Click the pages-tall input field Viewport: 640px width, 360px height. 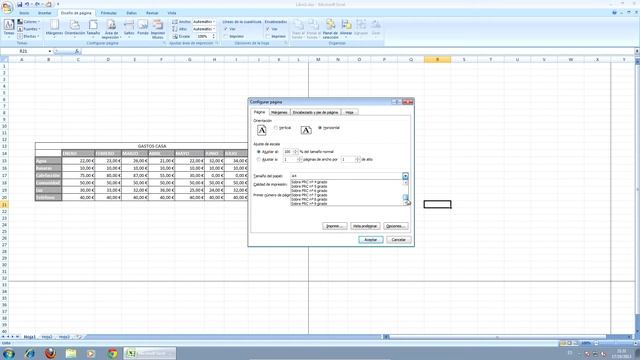click(348, 159)
